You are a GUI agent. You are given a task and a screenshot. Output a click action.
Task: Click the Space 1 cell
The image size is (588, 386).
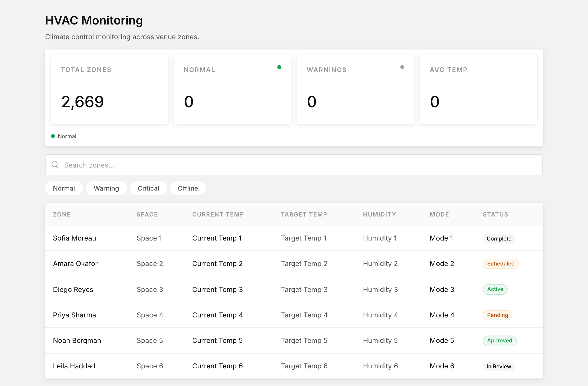(x=149, y=238)
